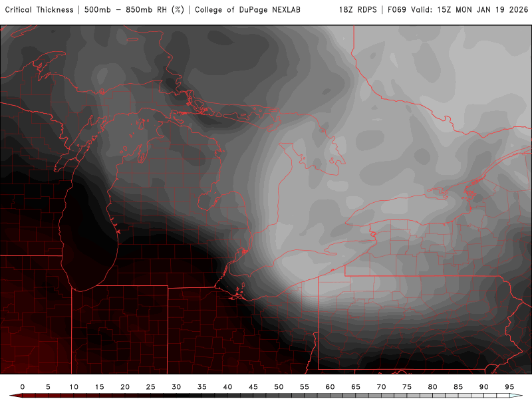
Task: Click the white arrow end of the color bar
Action: pyautogui.click(x=516, y=396)
